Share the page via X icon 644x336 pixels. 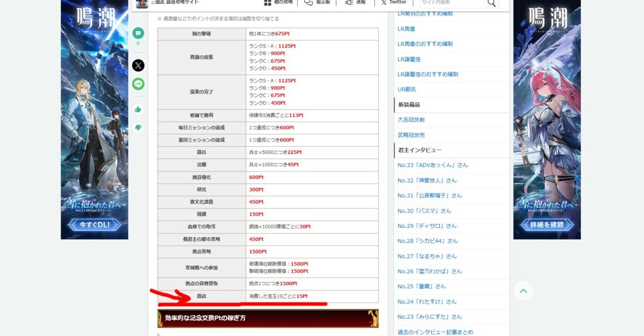pyautogui.click(x=138, y=65)
